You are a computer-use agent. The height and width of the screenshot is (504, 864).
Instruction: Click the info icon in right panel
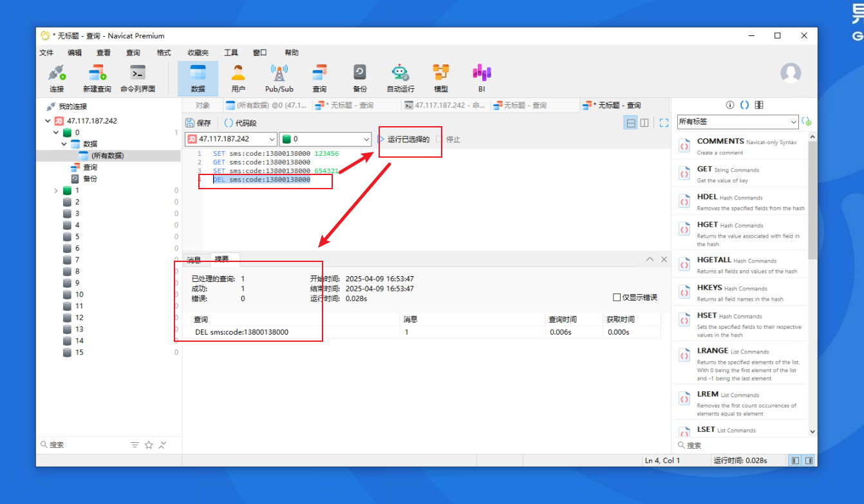(x=730, y=105)
